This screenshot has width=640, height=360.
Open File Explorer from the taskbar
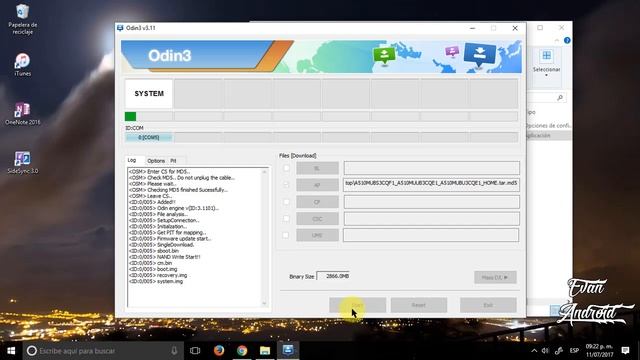click(x=265, y=351)
